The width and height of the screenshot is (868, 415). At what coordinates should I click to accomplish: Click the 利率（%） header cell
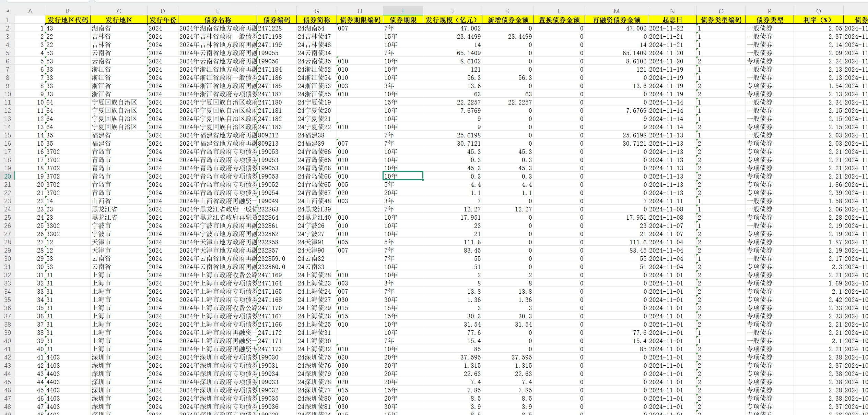(x=818, y=20)
